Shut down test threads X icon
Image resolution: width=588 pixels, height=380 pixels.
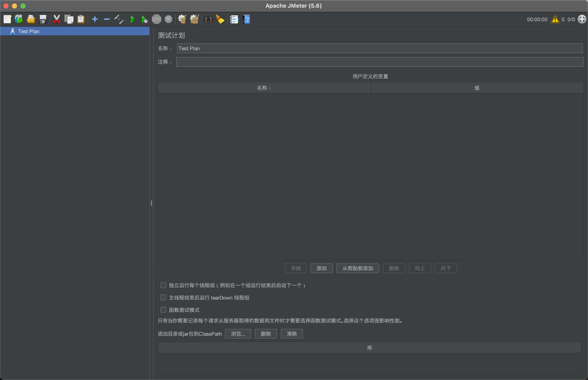(x=168, y=19)
